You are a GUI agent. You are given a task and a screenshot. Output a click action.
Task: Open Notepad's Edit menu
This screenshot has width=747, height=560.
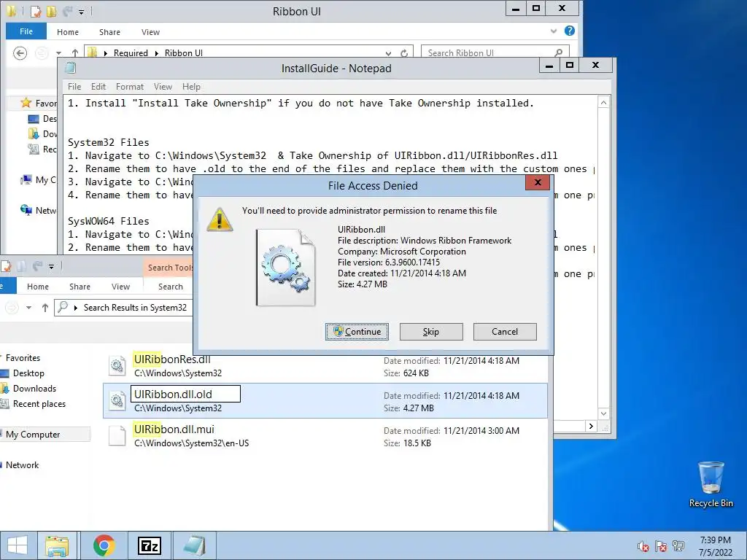click(98, 87)
